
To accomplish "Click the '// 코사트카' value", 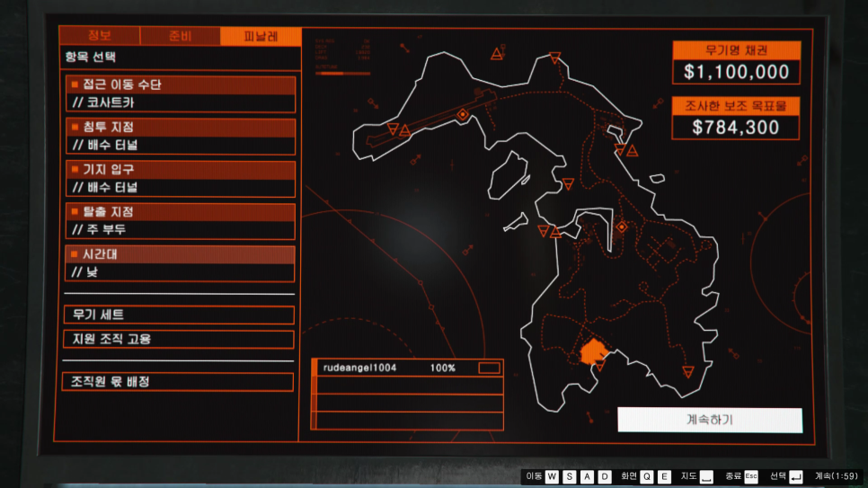I will tap(103, 102).
